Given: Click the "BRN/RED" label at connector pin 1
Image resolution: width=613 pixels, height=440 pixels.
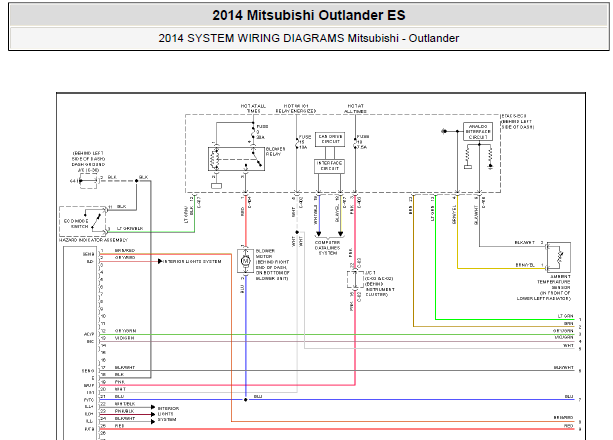Looking at the screenshot, I should (x=125, y=250).
